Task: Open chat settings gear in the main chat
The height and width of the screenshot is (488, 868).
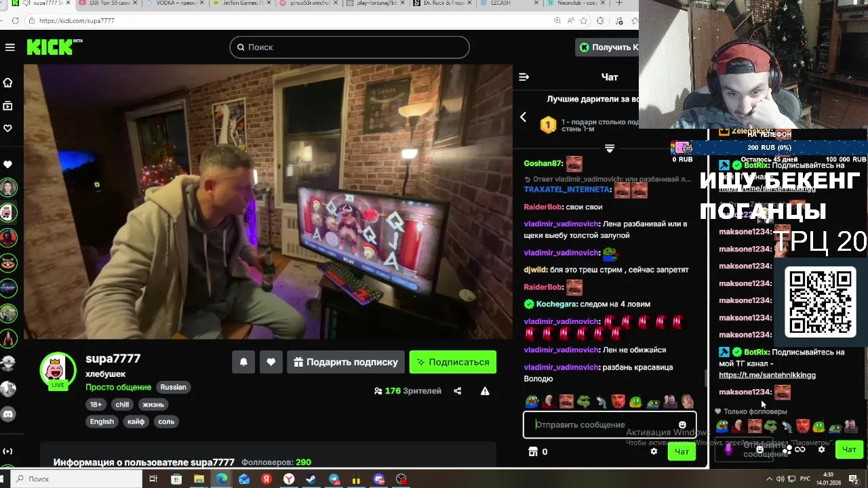Action: pos(654,451)
